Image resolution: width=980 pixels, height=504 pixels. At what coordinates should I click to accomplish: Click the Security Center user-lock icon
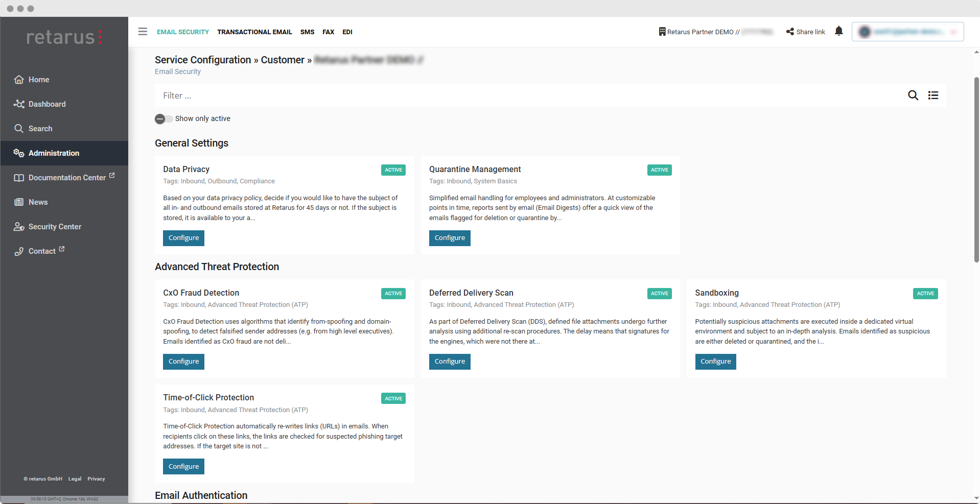point(19,227)
